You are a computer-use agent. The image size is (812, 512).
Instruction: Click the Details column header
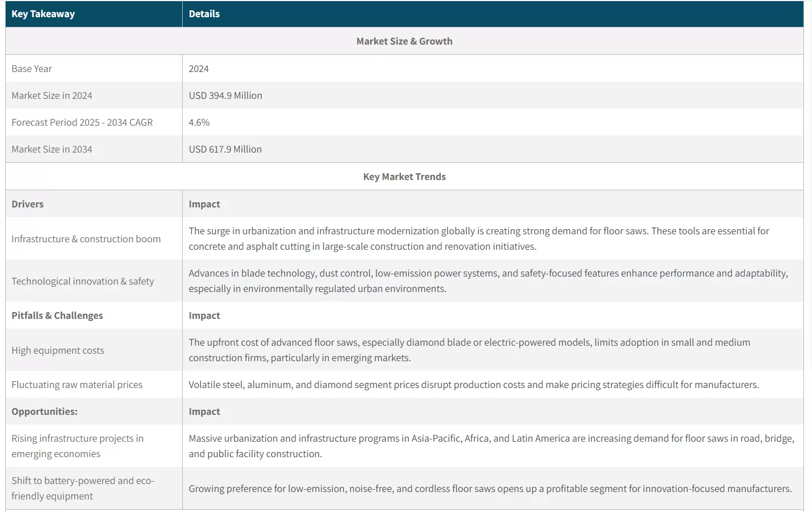coord(204,14)
